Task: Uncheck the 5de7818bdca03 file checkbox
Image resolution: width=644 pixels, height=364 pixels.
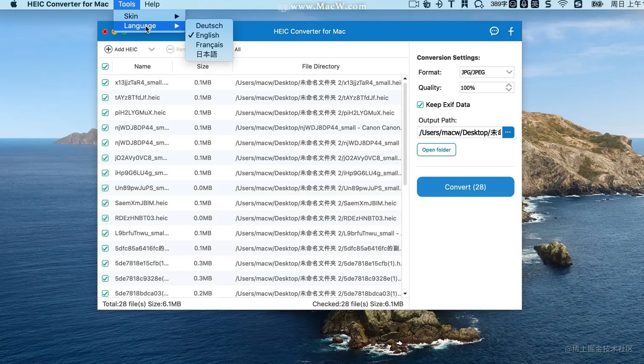Action: click(105, 293)
